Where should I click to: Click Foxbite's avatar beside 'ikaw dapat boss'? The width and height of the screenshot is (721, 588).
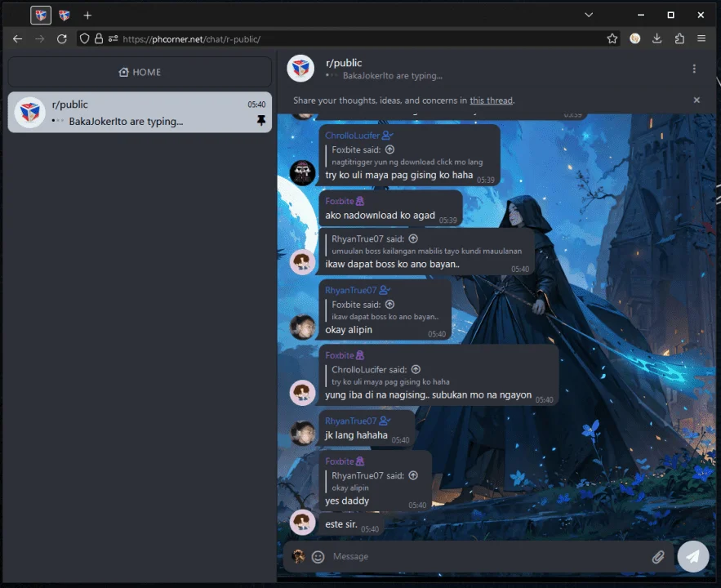coord(303,261)
